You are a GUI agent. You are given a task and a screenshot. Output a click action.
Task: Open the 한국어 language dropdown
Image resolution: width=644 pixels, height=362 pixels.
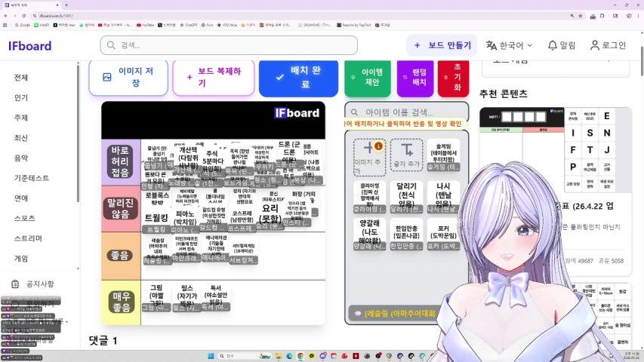[510, 45]
